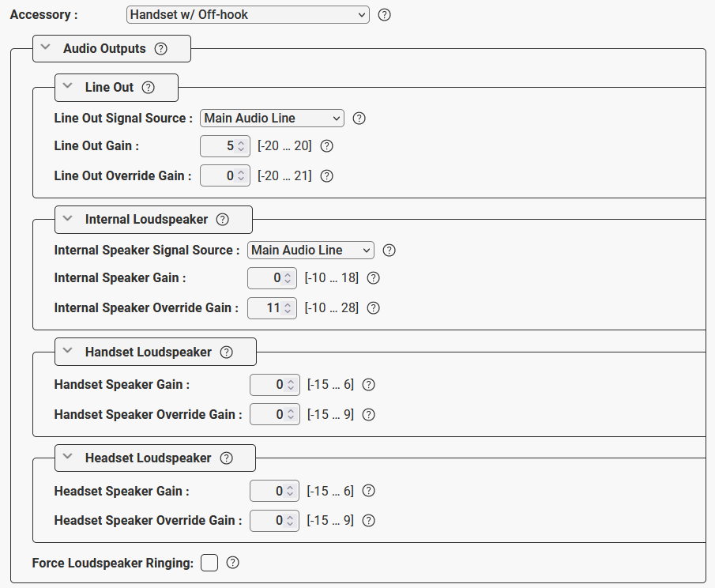Viewport: 715px width, 588px height.
Task: Click Internal Speaker Override Gain input field
Action: (268, 308)
